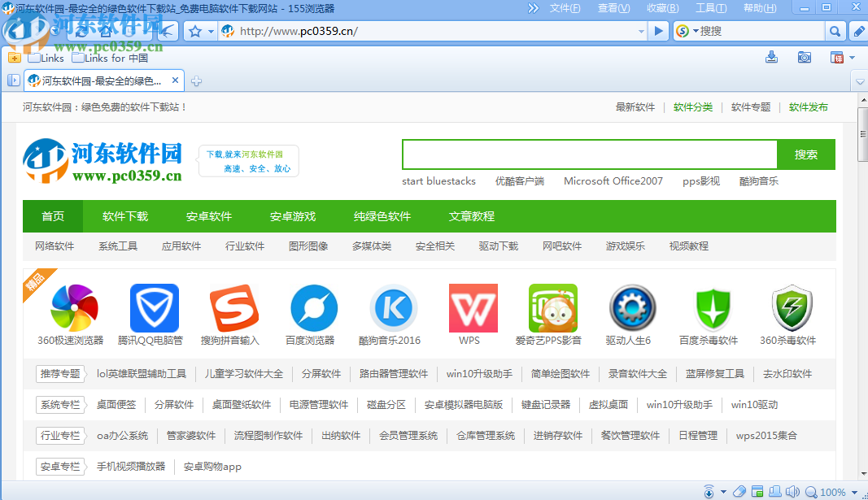868x500 pixels.
Task: Click the start bluestacks hot search link
Action: click(x=438, y=181)
